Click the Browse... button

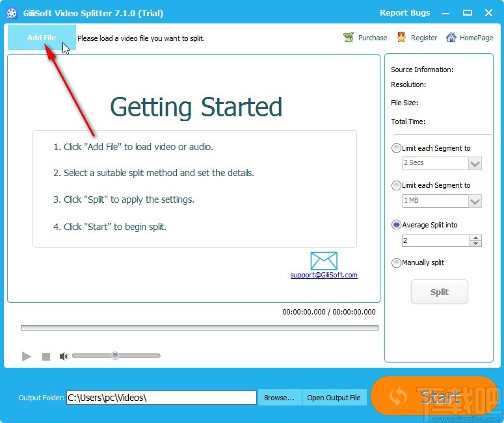[280, 398]
